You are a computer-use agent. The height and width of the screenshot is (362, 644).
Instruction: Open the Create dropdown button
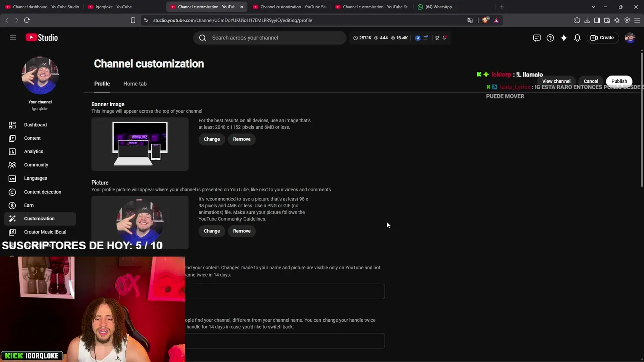[x=602, y=38]
